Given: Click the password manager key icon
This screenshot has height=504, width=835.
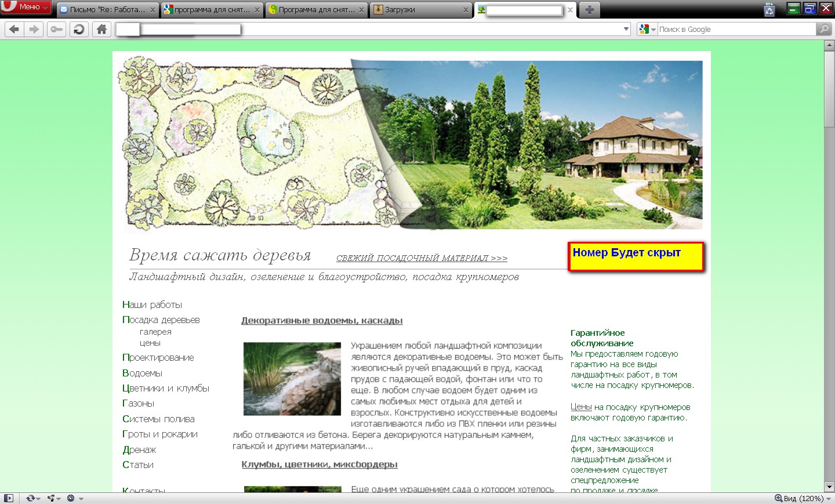Looking at the screenshot, I should [56, 29].
